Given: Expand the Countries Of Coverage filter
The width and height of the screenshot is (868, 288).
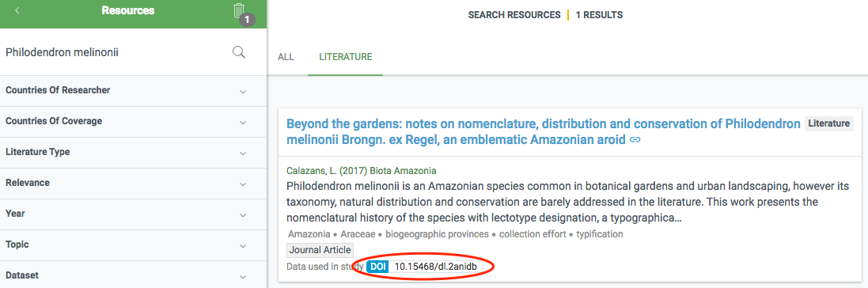Looking at the screenshot, I should pos(134,122).
